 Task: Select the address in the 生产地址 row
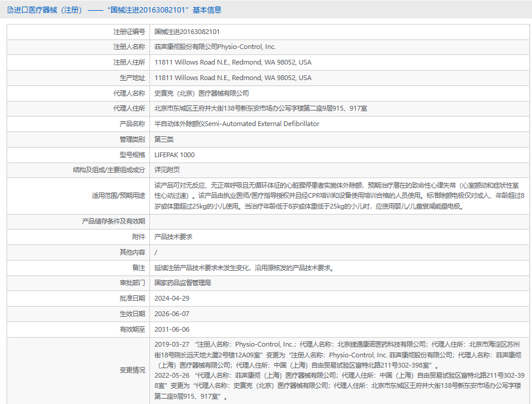(233, 78)
